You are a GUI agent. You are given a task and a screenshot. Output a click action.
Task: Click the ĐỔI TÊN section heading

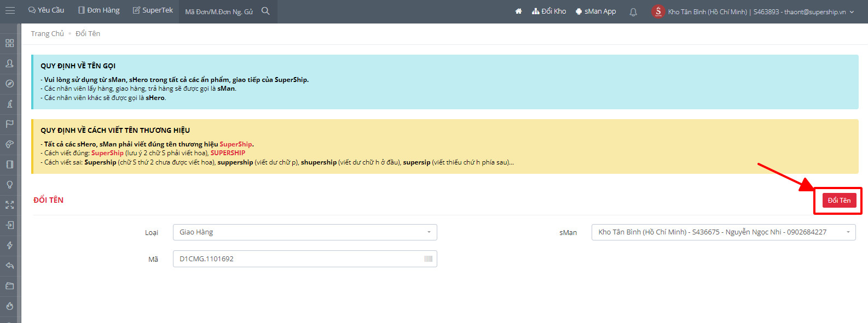click(48, 200)
